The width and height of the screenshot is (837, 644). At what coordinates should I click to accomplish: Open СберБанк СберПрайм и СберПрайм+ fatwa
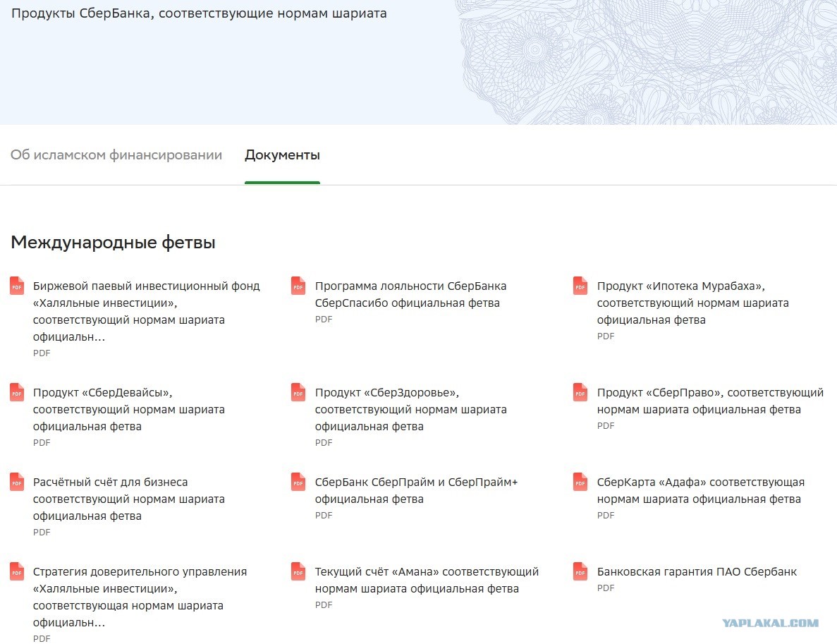416,490
